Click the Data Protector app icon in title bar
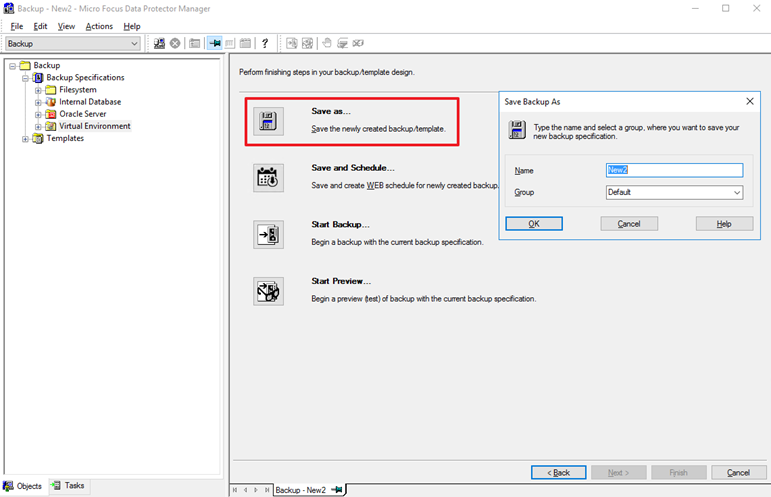Viewport: 771px width, 497px height. 9,8
